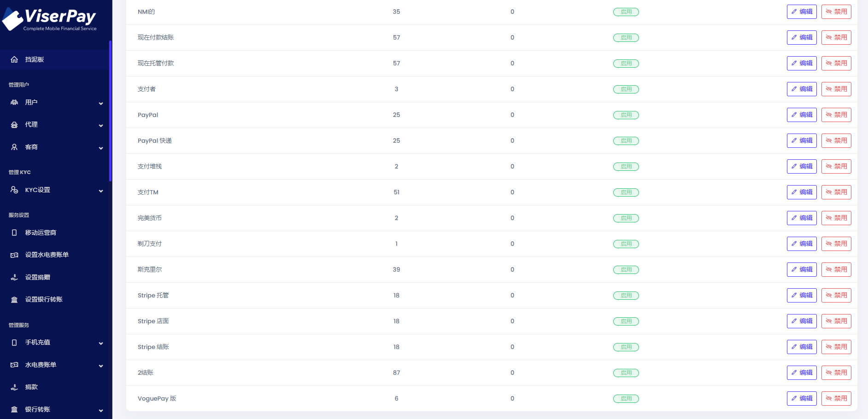Open 移动运营商 via its phone icon
Screen dimensions: 868x419
point(14,233)
